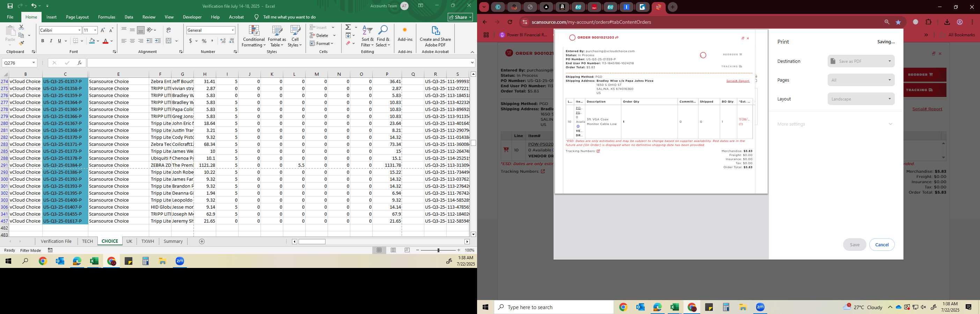Save workbook using the Quick Access Save icon

[x=10, y=6]
